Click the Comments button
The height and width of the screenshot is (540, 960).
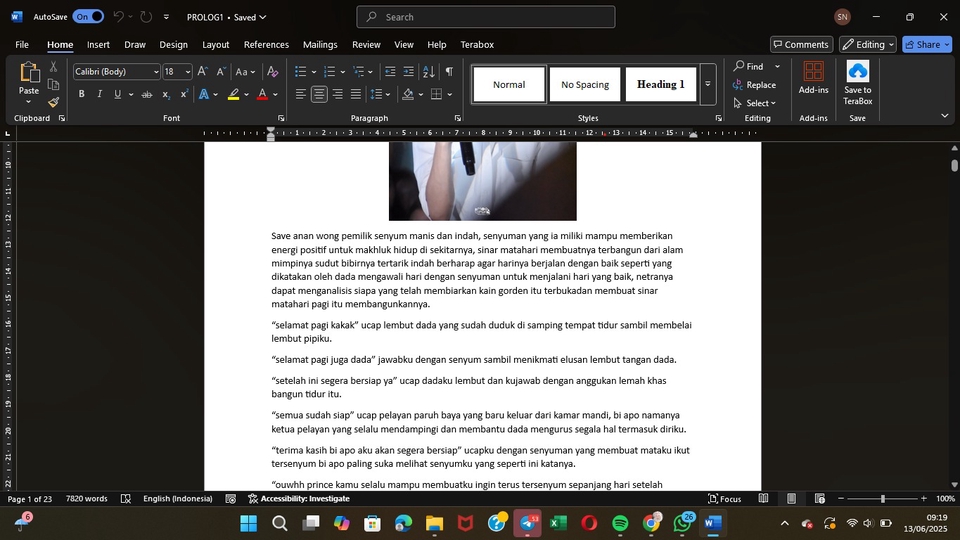[x=800, y=44]
